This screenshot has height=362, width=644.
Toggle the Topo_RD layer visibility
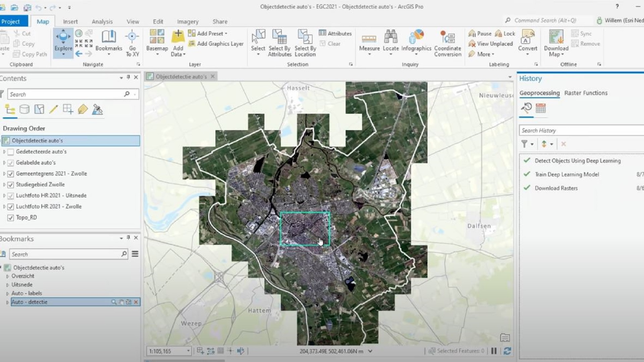(11, 218)
